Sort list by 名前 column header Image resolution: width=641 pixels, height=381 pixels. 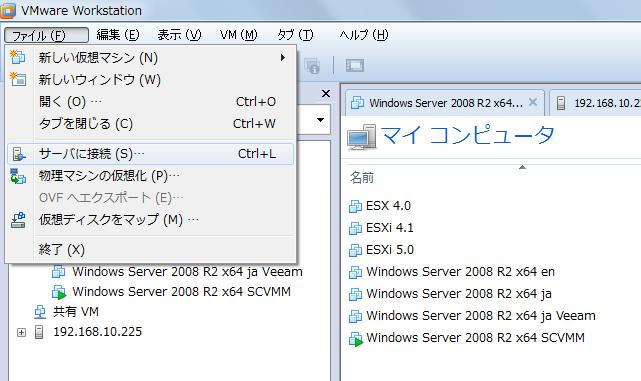pyautogui.click(x=362, y=178)
